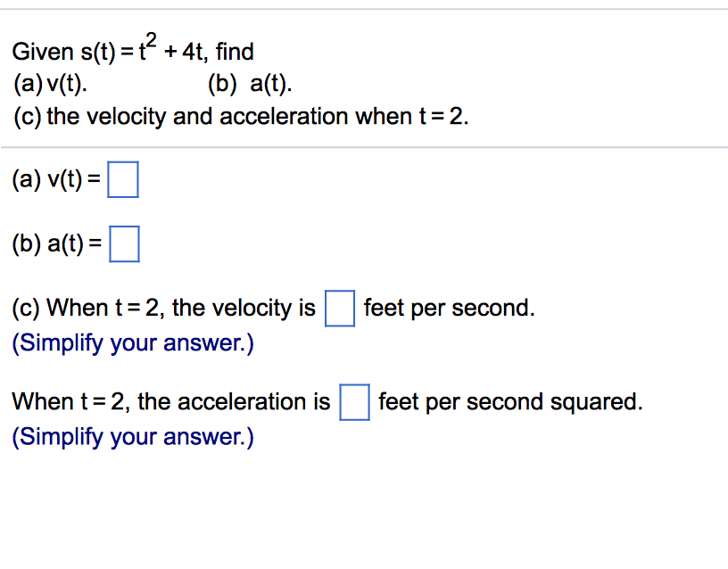Click the text feet per second squared
This screenshot has width=728, height=569.
click(509, 402)
